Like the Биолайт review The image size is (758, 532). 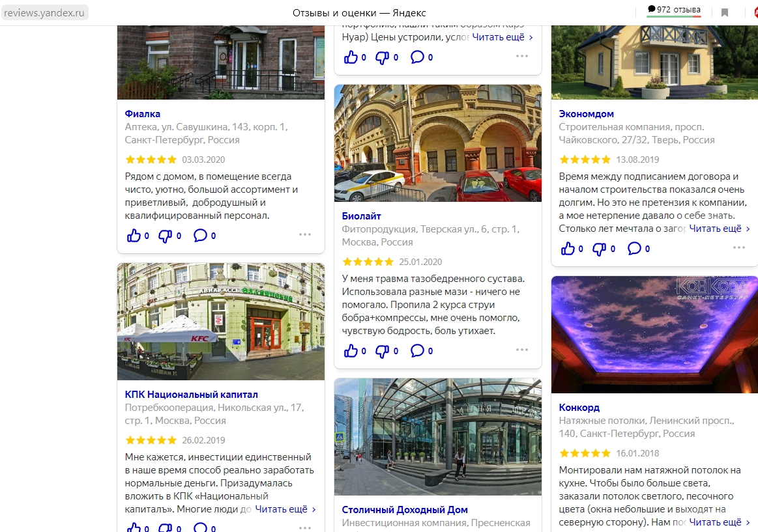pos(355,351)
